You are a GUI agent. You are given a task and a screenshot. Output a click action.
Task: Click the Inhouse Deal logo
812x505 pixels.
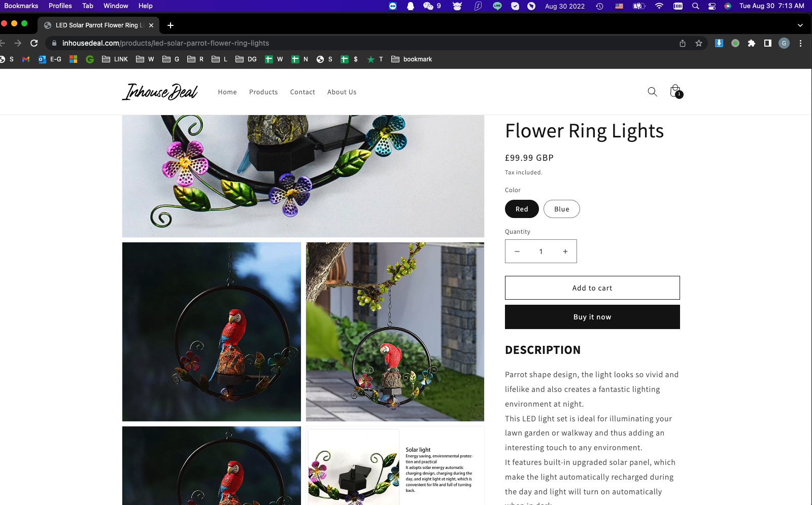(160, 92)
